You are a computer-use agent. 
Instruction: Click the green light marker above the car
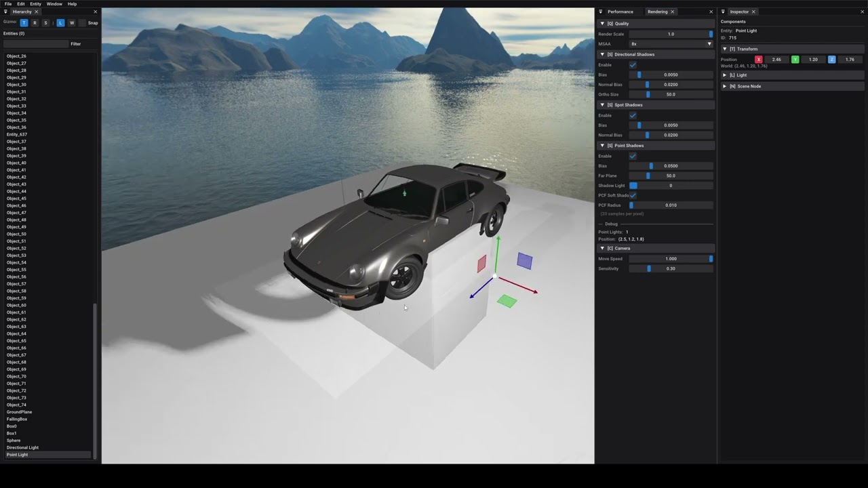point(404,193)
